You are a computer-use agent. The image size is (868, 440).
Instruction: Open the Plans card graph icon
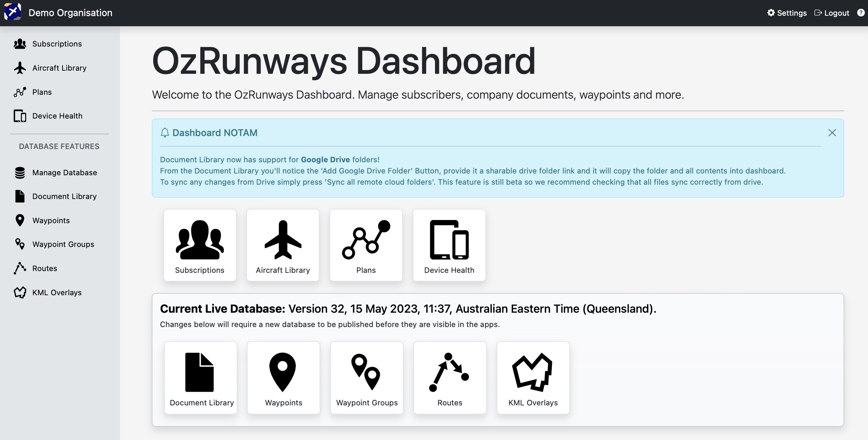point(366,240)
